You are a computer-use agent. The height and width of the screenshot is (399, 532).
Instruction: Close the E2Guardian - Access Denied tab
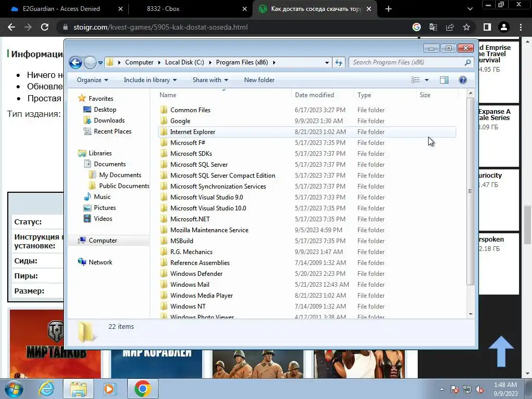120,9
